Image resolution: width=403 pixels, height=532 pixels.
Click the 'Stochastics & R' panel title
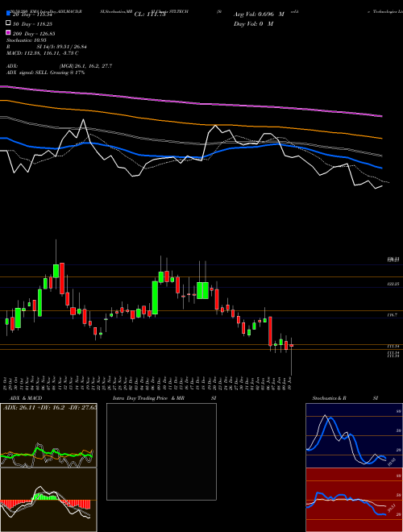pyautogui.click(x=330, y=398)
